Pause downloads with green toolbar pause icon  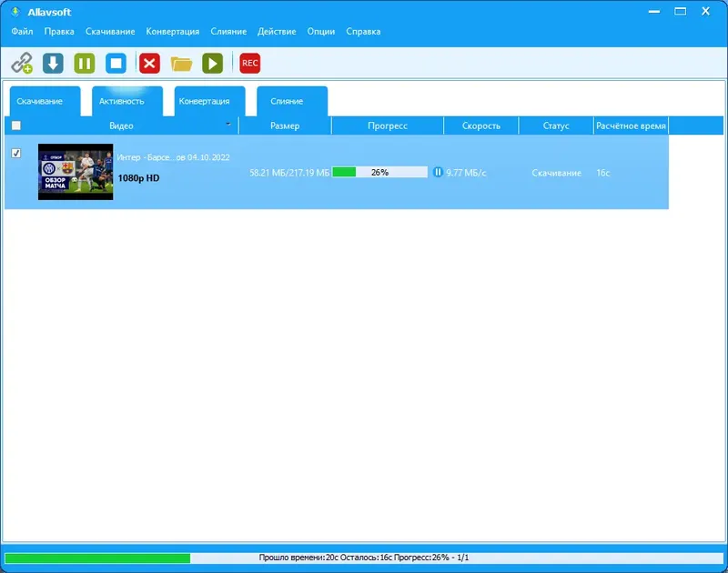pos(85,63)
